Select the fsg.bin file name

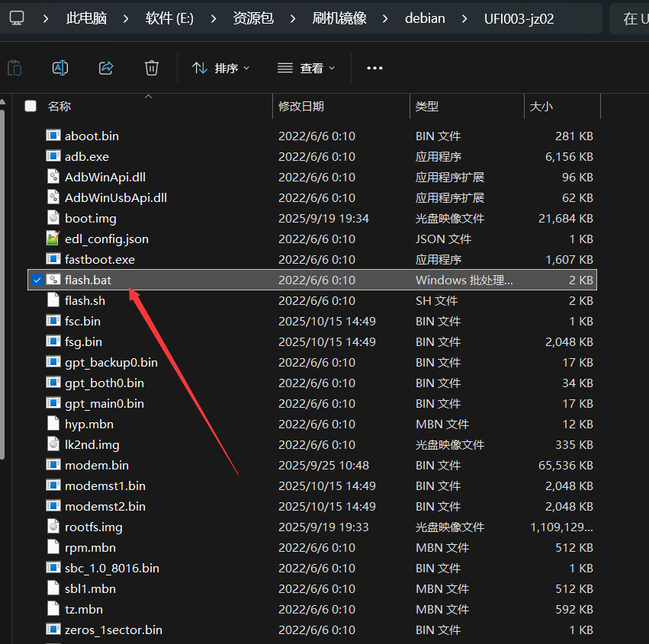(x=83, y=341)
